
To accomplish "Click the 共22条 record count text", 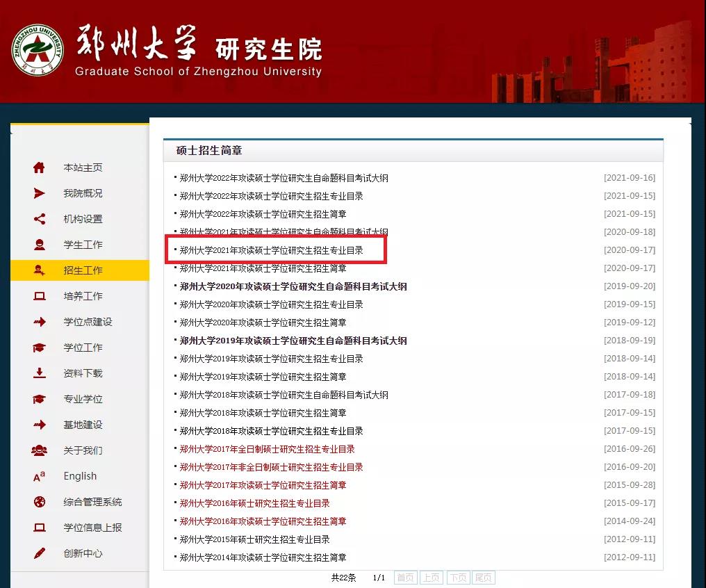I will pos(343,578).
